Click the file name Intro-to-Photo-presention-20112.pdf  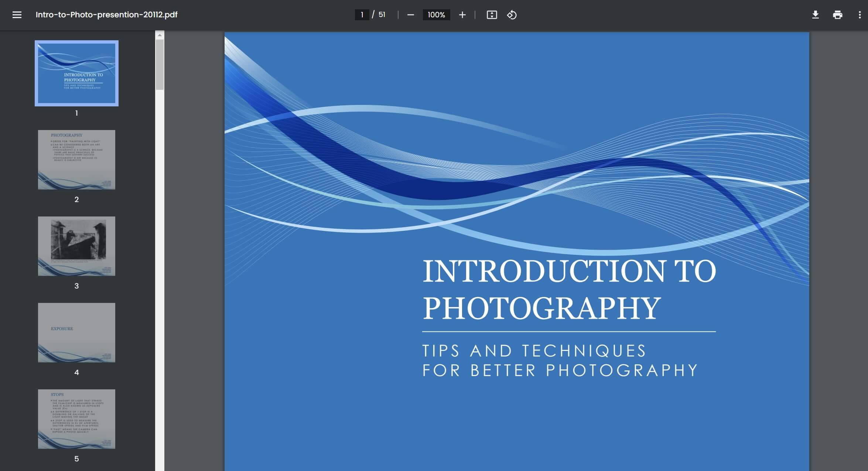coord(106,15)
